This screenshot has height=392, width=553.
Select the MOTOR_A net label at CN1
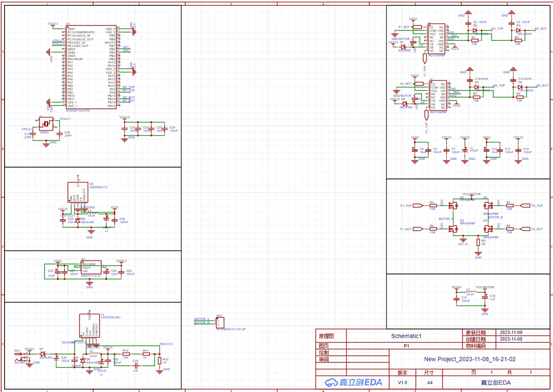point(202,319)
